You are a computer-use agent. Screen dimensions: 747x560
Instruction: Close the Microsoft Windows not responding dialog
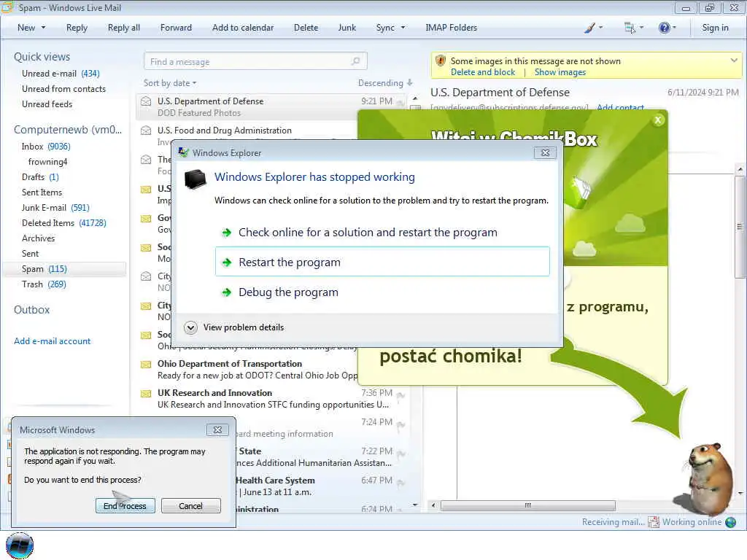tap(217, 429)
